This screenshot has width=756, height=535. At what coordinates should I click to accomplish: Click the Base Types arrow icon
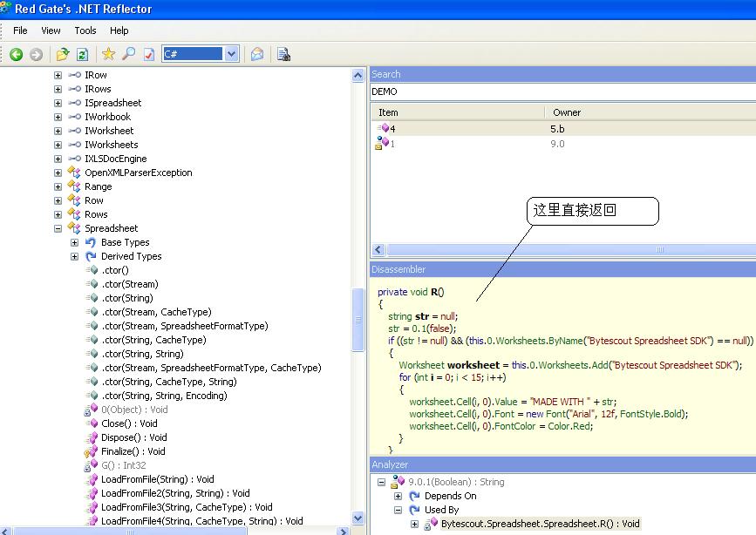click(x=91, y=242)
